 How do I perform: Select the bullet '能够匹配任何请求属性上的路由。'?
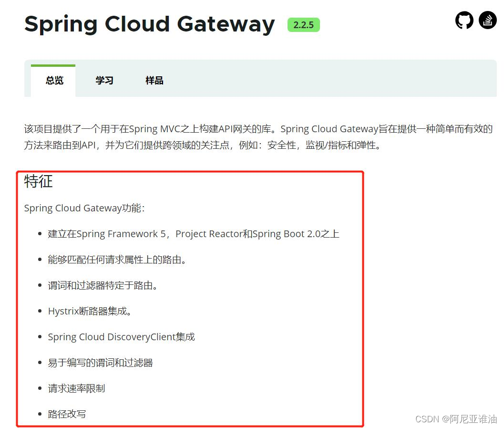pyautogui.click(x=117, y=260)
